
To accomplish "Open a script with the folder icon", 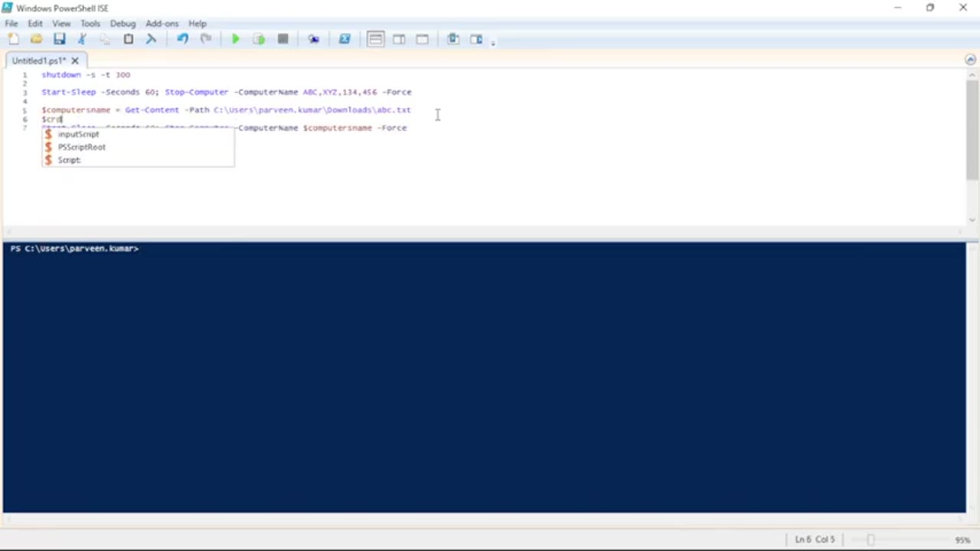I will point(36,39).
